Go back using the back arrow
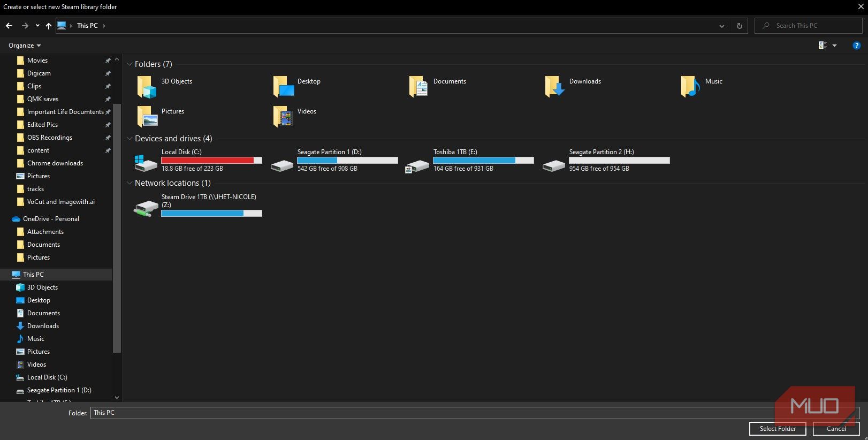The height and width of the screenshot is (440, 868). click(x=9, y=26)
